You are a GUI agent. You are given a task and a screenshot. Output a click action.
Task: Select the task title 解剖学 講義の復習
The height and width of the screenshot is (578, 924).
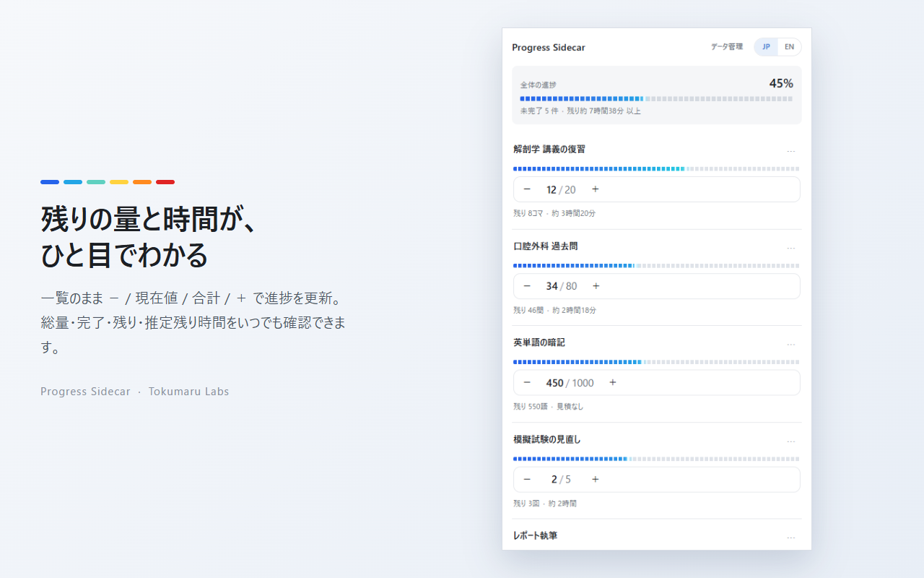[549, 150]
